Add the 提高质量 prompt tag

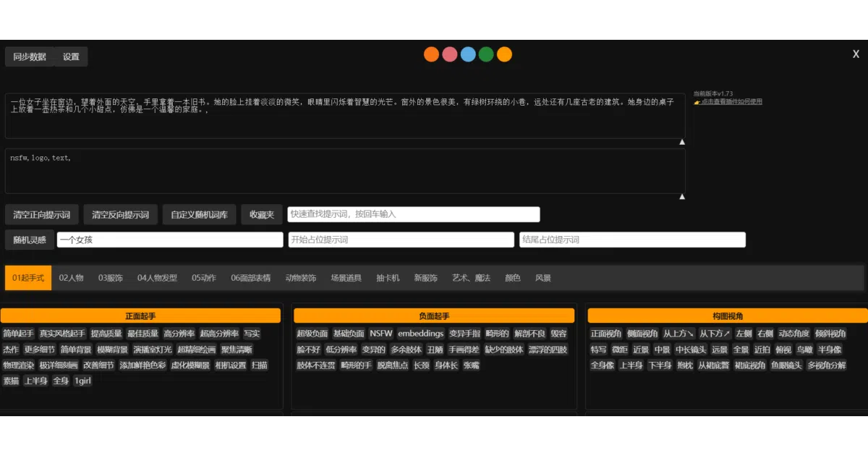[106, 334]
